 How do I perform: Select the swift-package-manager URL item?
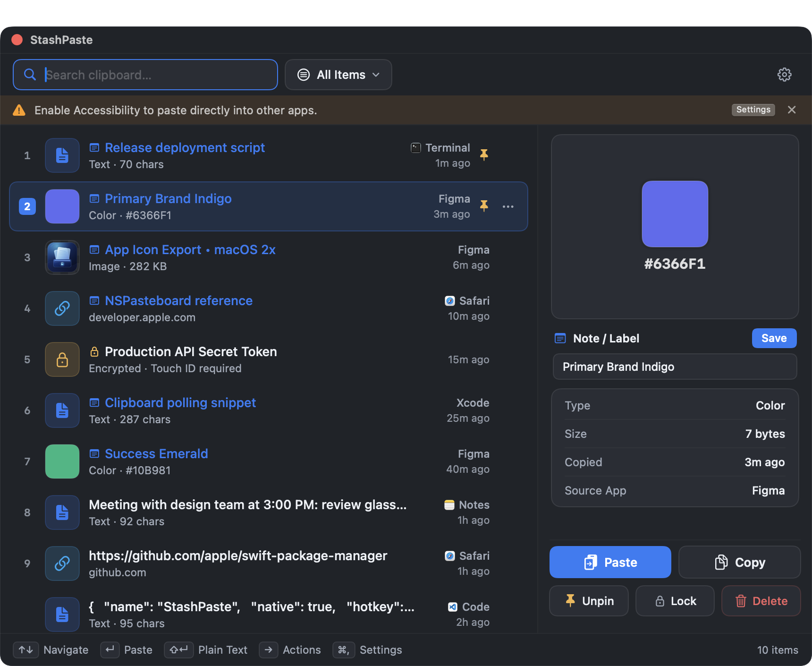click(x=269, y=564)
